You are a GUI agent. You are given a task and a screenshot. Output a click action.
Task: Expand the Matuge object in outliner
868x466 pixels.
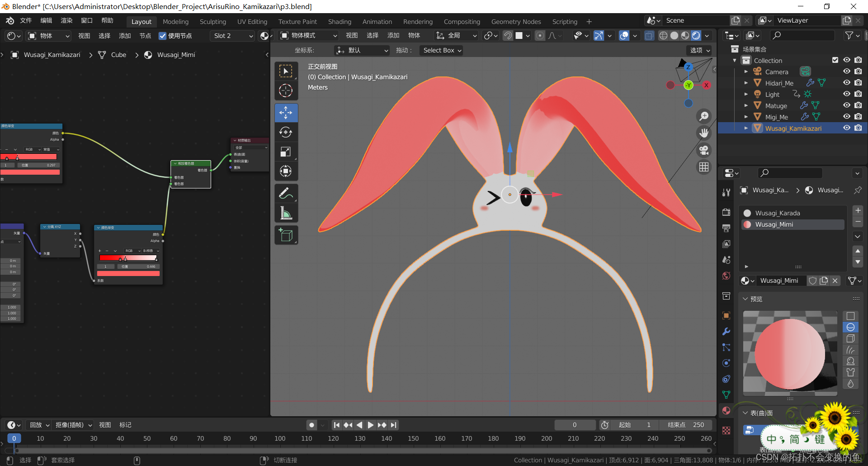click(x=746, y=105)
